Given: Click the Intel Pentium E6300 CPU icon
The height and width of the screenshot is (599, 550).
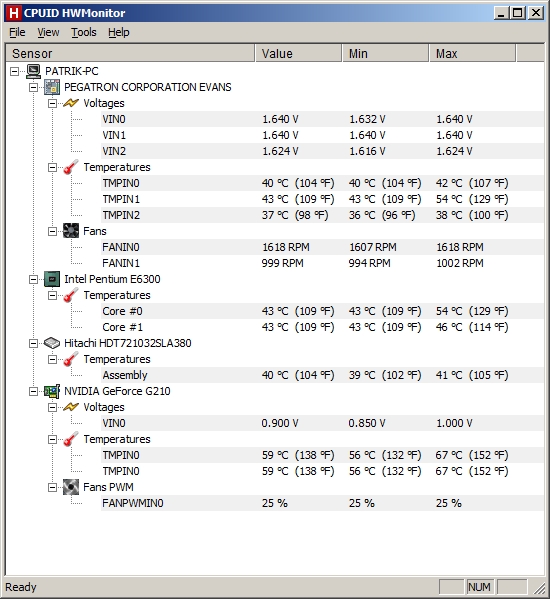Looking at the screenshot, I should point(52,279).
